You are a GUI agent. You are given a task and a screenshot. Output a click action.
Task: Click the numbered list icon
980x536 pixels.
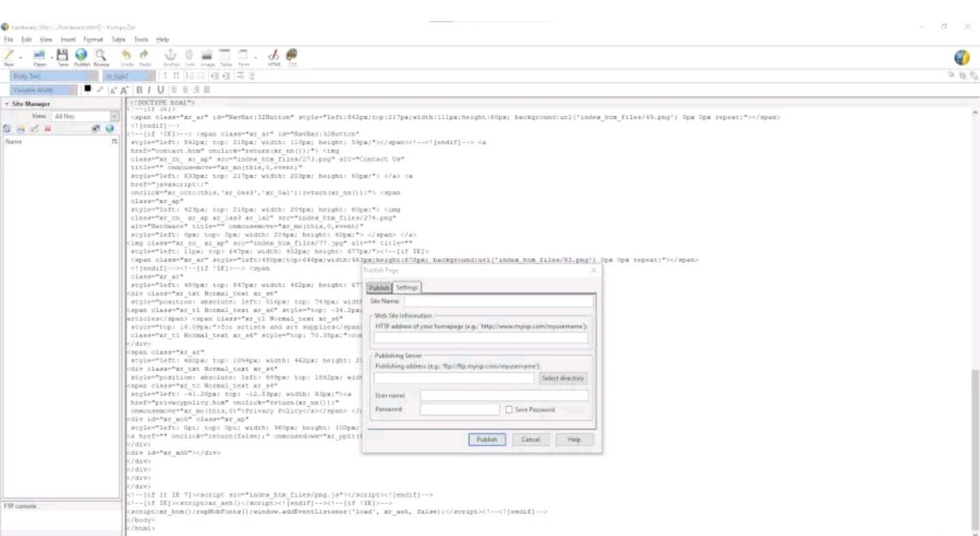tap(190, 76)
